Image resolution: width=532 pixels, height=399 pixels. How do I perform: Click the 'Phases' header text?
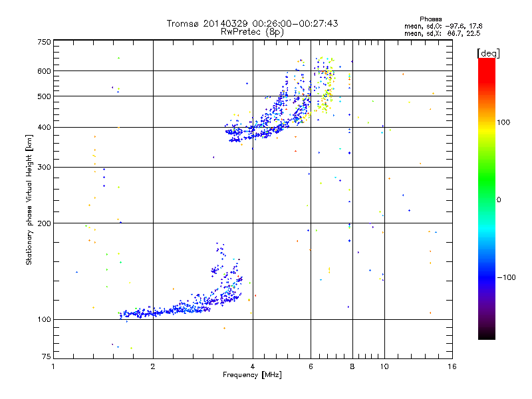(430, 19)
